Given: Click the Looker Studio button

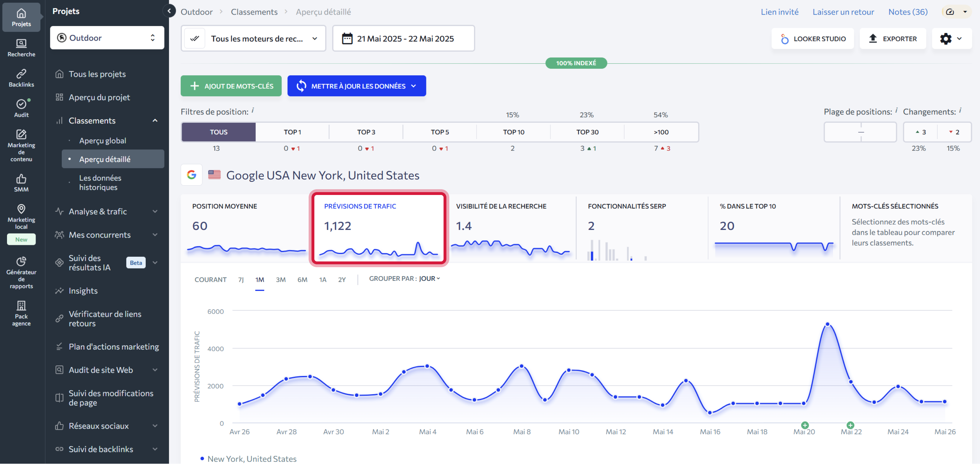Looking at the screenshot, I should (813, 38).
